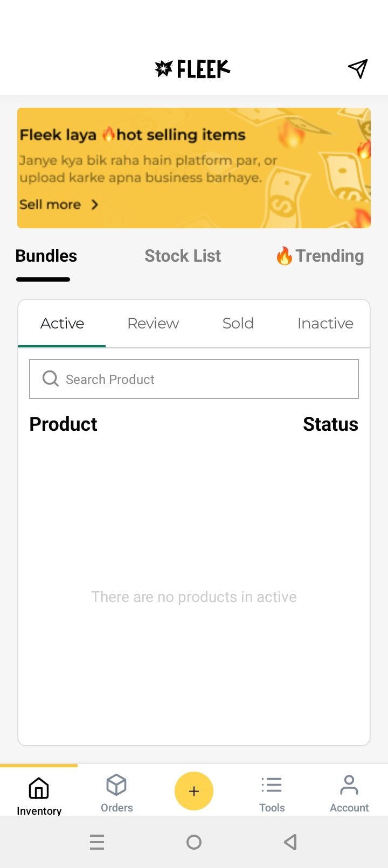Tap the Fleek logo in header
Screen dimensions: 388x868
coord(192,69)
